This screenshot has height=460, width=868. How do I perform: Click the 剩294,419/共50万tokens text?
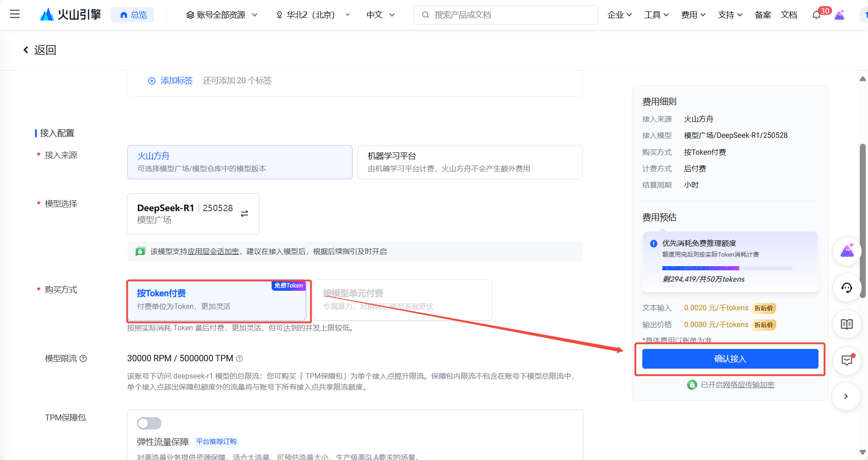tap(703, 279)
